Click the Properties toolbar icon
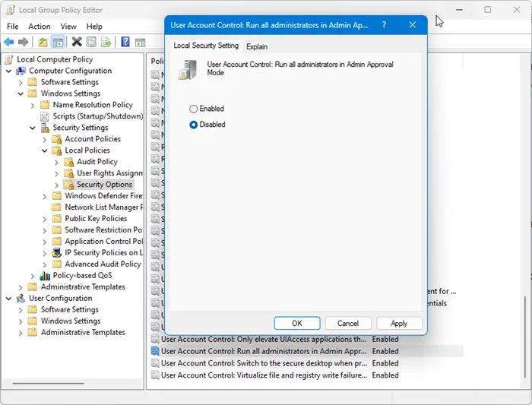 click(x=91, y=42)
